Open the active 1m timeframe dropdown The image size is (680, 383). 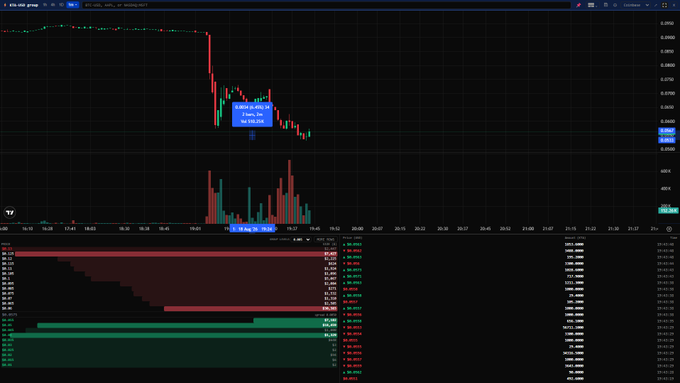(x=72, y=5)
